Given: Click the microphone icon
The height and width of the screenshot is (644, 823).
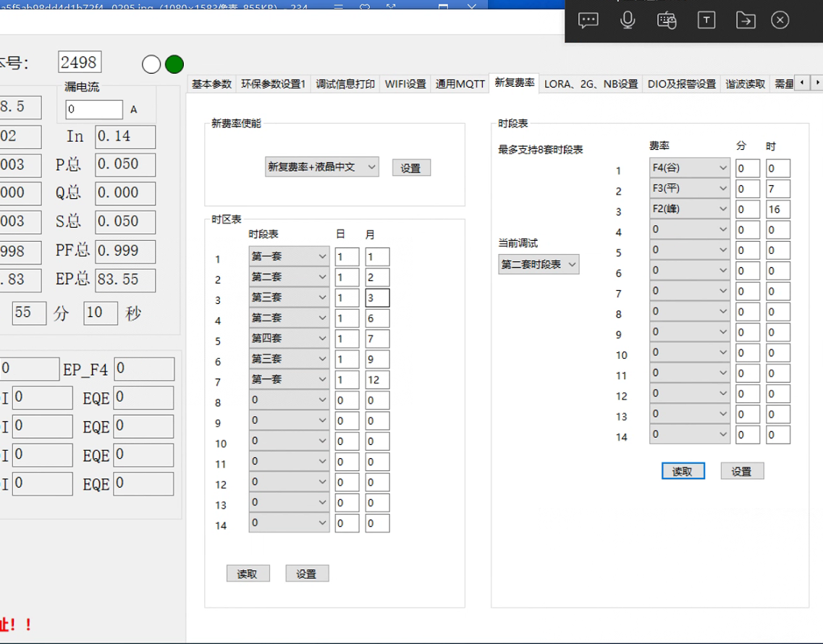Looking at the screenshot, I should pyautogui.click(x=628, y=20).
